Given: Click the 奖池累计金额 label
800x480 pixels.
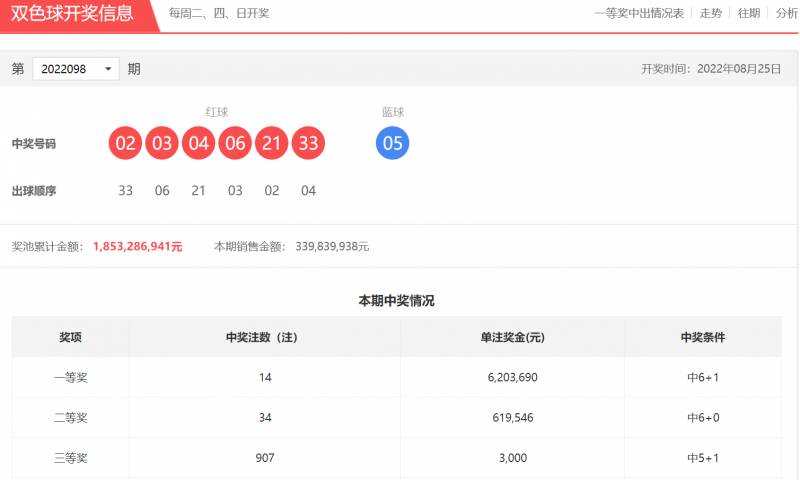Looking at the screenshot, I should click(47, 247).
